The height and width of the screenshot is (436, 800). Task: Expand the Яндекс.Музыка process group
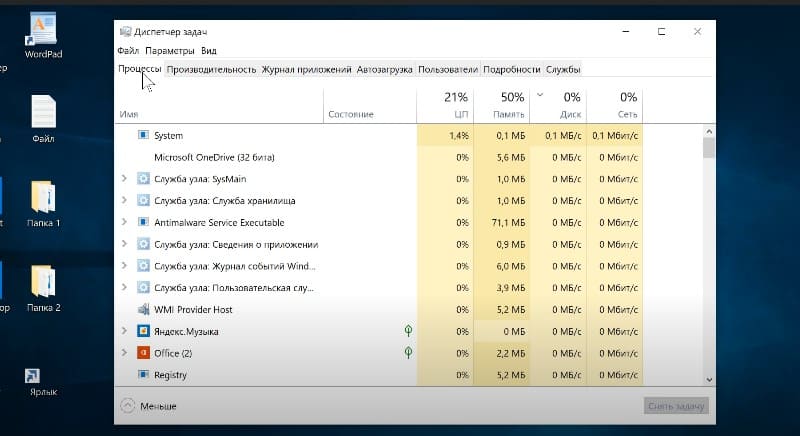[124, 331]
